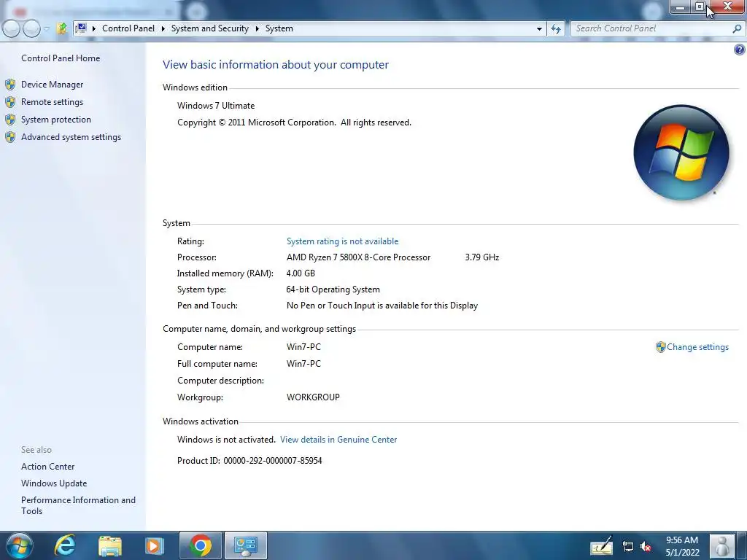This screenshot has height=560, width=747.
Task: Click the pen input tray icon
Action: (x=601, y=545)
